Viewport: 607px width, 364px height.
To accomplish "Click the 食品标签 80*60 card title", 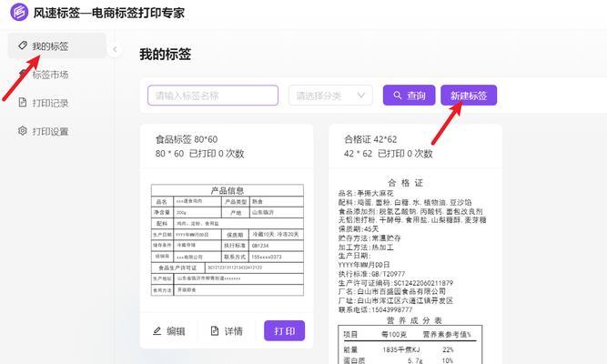I will coord(187,139).
